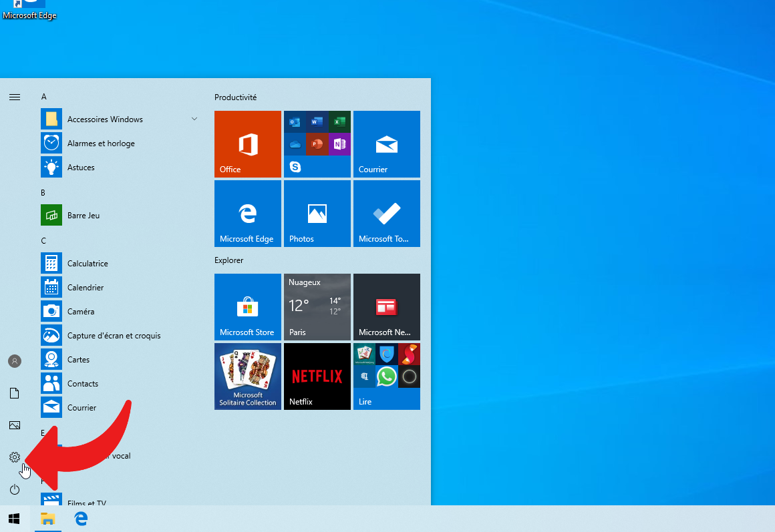Viewport: 775px width, 532px height.
Task: Open Capture d'écran et croquis
Action: (x=119, y=335)
